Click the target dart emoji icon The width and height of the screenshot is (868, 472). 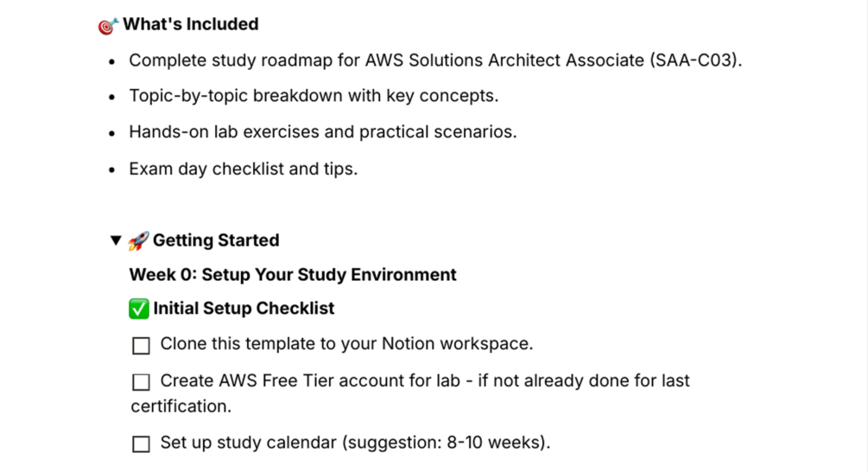108,25
